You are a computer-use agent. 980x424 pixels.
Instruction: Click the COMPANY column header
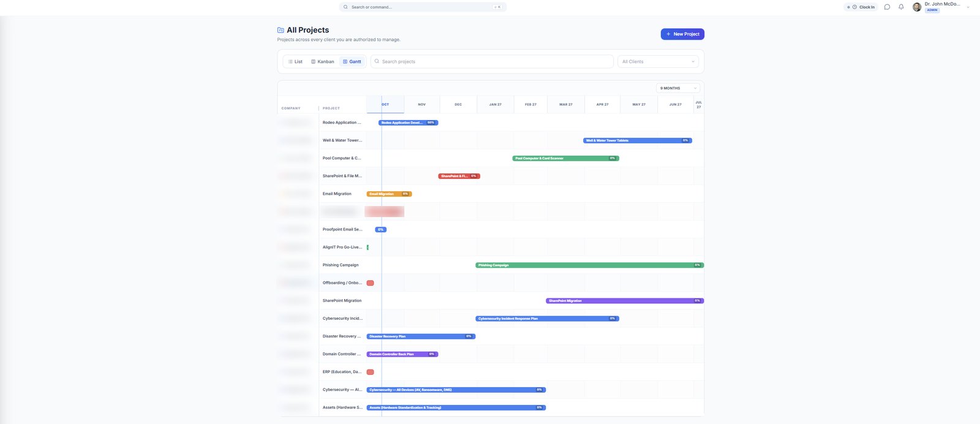[x=291, y=108]
